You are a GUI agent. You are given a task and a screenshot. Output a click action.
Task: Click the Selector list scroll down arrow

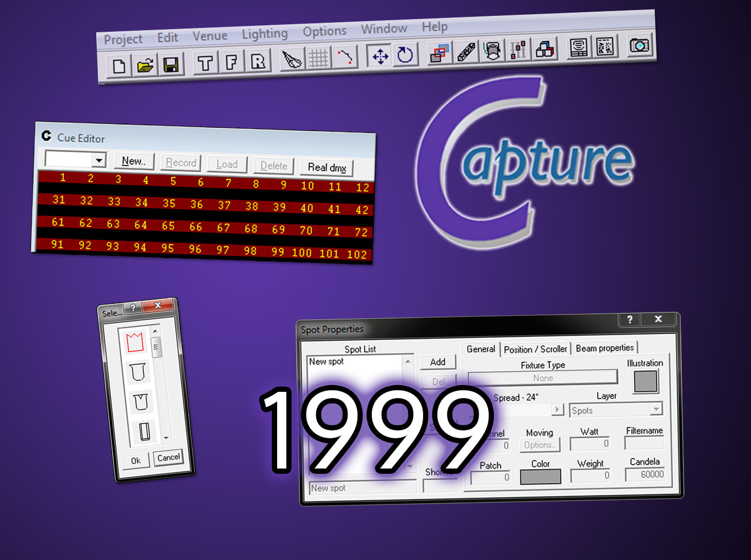[166, 438]
